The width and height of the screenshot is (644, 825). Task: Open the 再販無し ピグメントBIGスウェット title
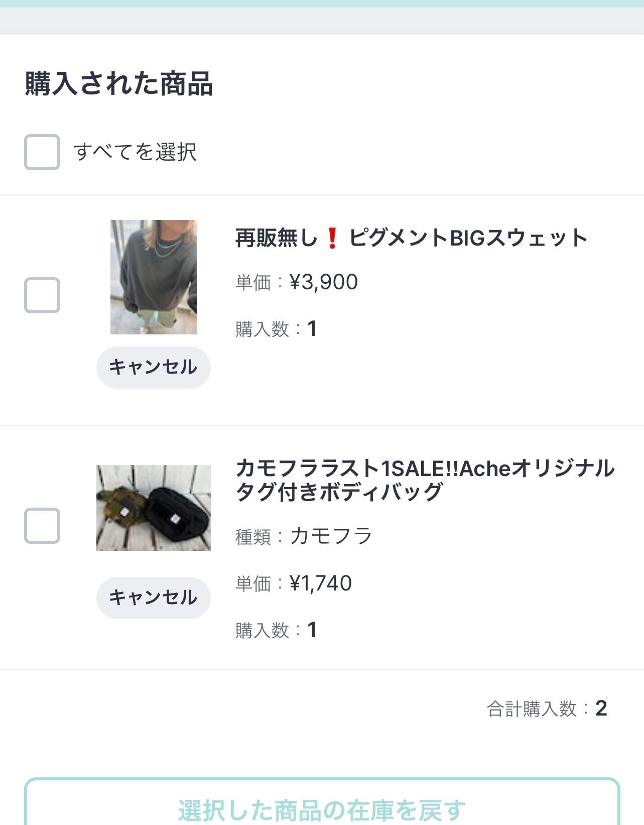[411, 238]
